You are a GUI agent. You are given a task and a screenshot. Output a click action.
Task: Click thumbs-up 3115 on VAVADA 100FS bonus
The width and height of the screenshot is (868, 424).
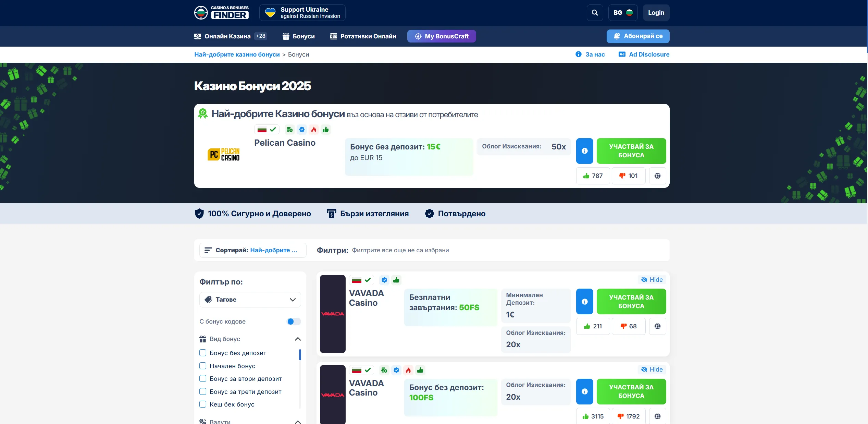[x=593, y=416]
